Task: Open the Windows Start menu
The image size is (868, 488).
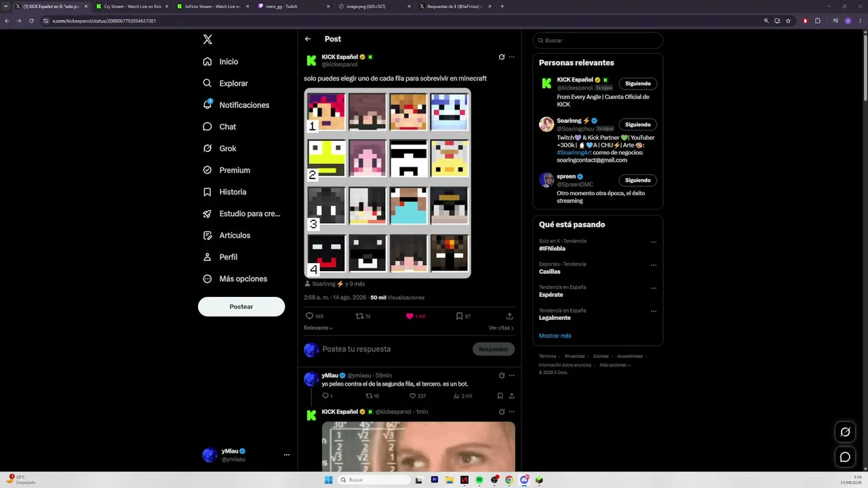Action: (x=329, y=480)
